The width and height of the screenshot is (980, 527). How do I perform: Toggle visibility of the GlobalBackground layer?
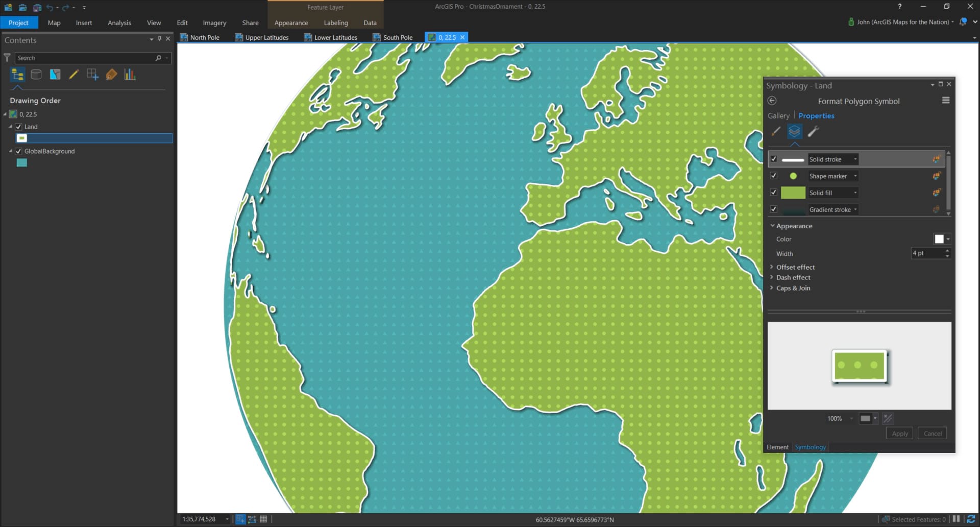[x=18, y=151]
